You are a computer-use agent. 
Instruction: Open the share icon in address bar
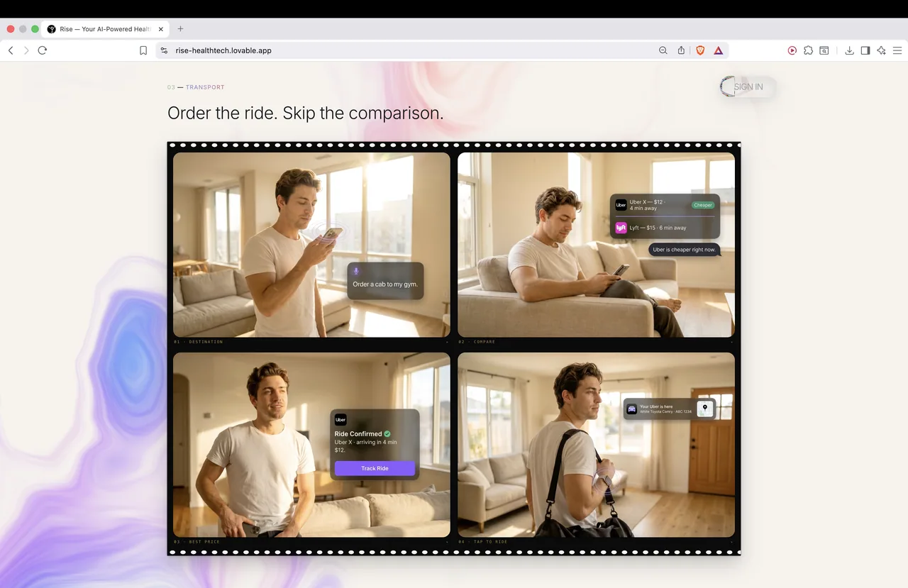(681, 50)
